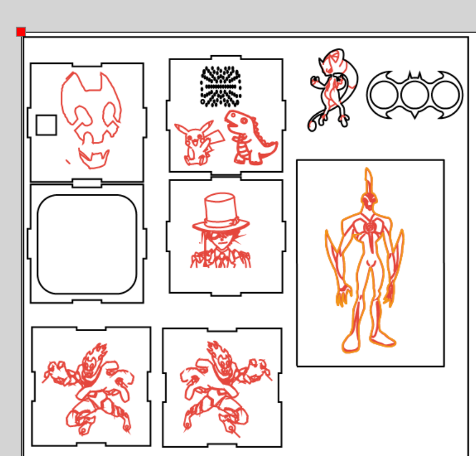Select the top hat character drawing

(x=221, y=231)
